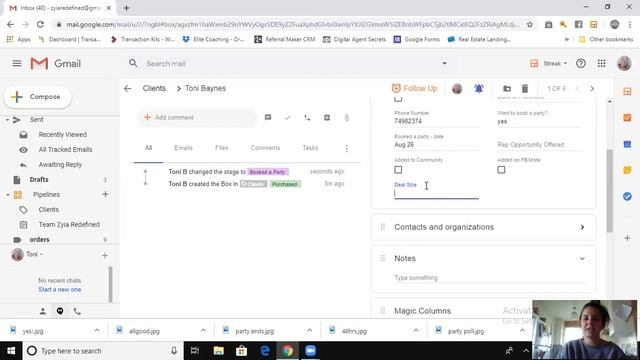The height and width of the screenshot is (360, 640).
Task: Open the search options dropdown arrow
Action: [x=444, y=63]
